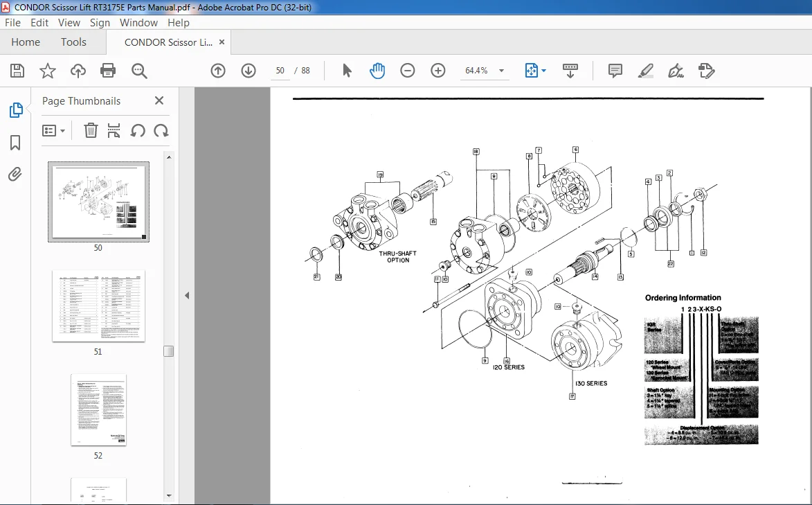Viewport: 812px width, 505px height.
Task: Choose the Selection arrow tool
Action: 347,71
